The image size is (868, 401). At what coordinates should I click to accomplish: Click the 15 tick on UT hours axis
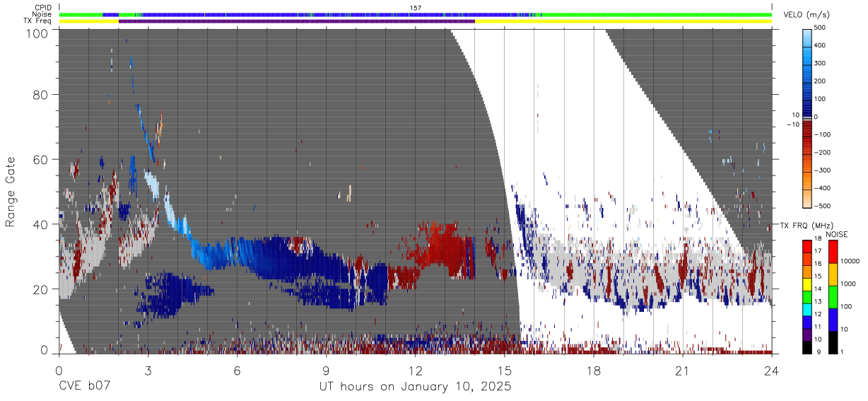click(505, 371)
